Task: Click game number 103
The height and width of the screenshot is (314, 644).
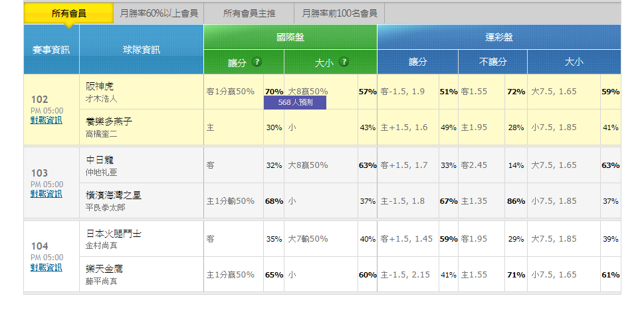Action: click(x=40, y=173)
